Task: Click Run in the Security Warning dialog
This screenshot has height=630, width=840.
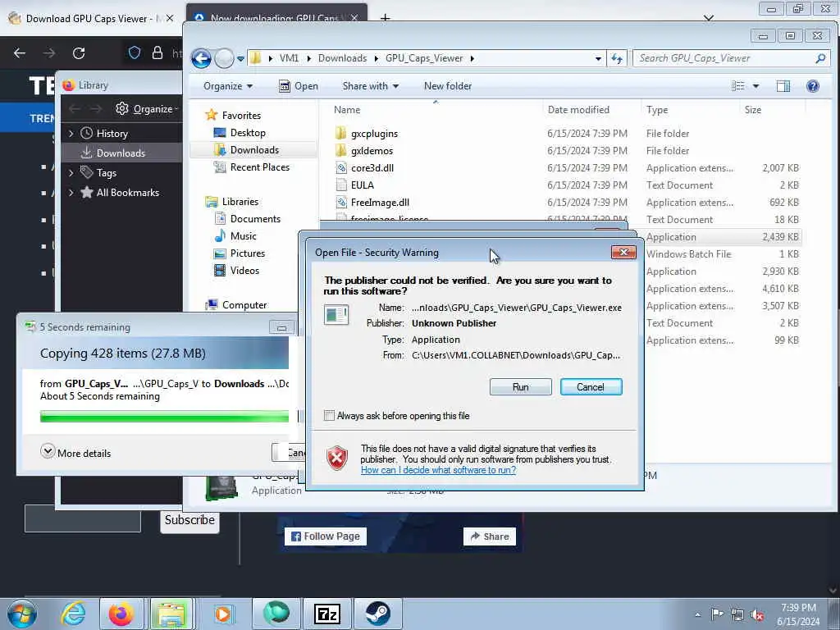Action: click(x=520, y=387)
